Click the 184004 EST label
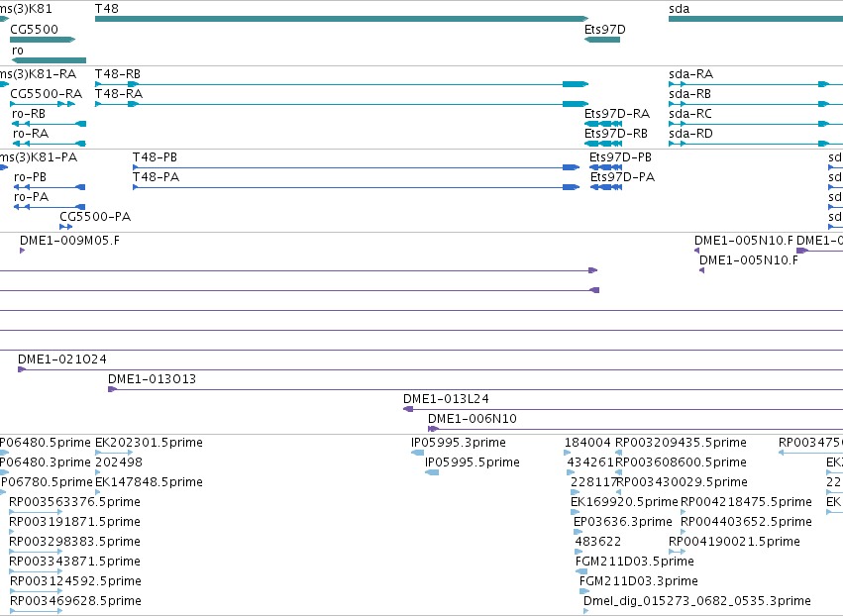This screenshot has height=616, width=843. 587,443
